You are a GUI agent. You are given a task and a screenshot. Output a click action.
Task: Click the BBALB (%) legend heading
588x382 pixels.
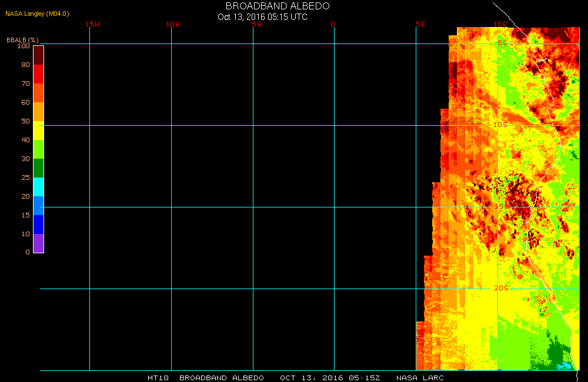22,40
